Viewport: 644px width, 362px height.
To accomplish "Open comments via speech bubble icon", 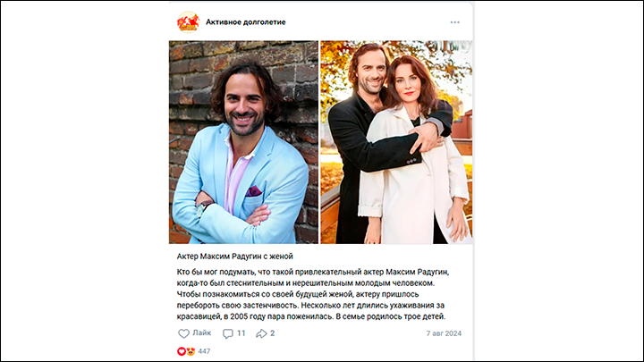I will point(227,333).
